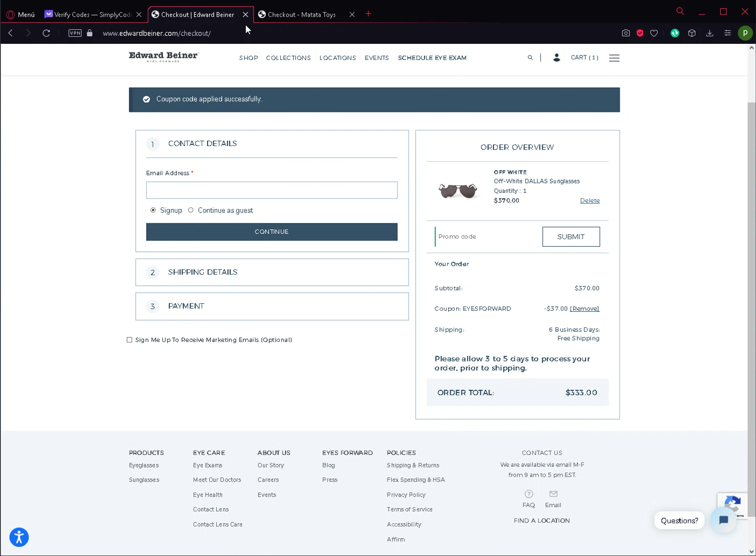Screen dimensions: 756x556
Task: Search tabs with the red magnifier icon
Action: (680, 11)
